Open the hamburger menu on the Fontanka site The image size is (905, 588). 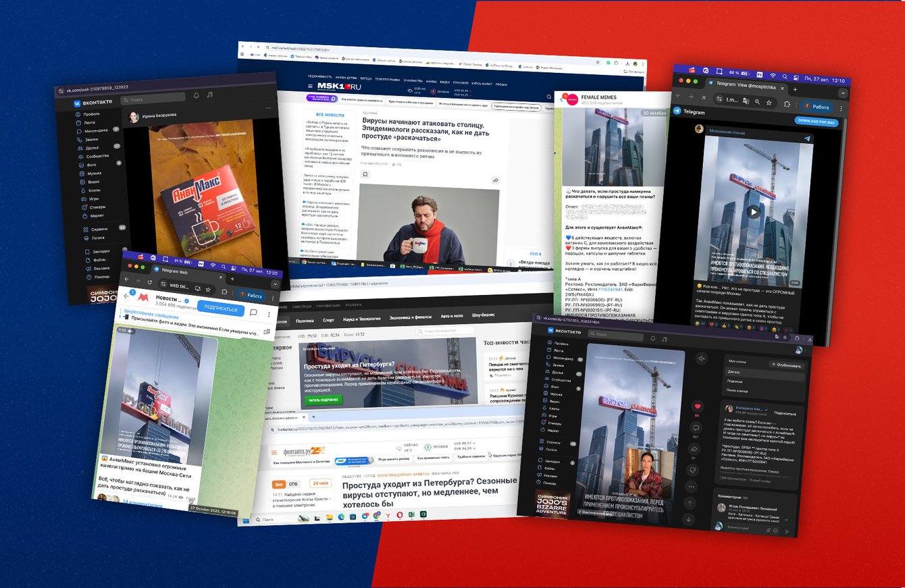(x=276, y=452)
